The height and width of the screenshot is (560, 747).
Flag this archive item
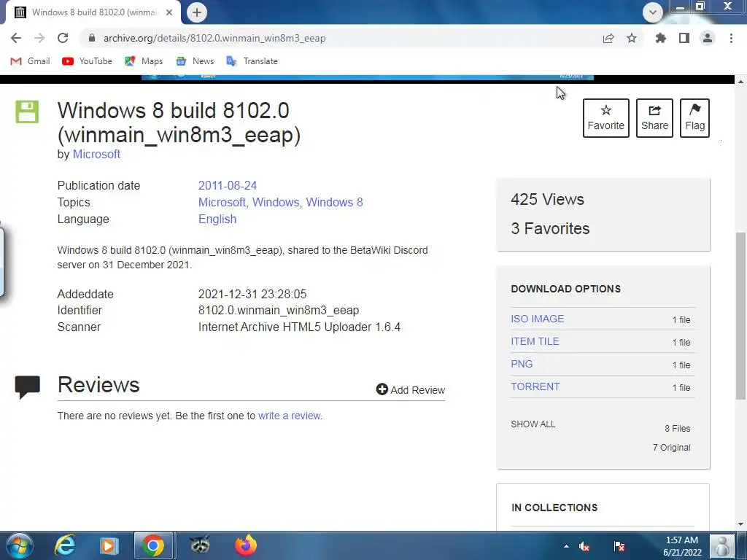[x=694, y=118]
